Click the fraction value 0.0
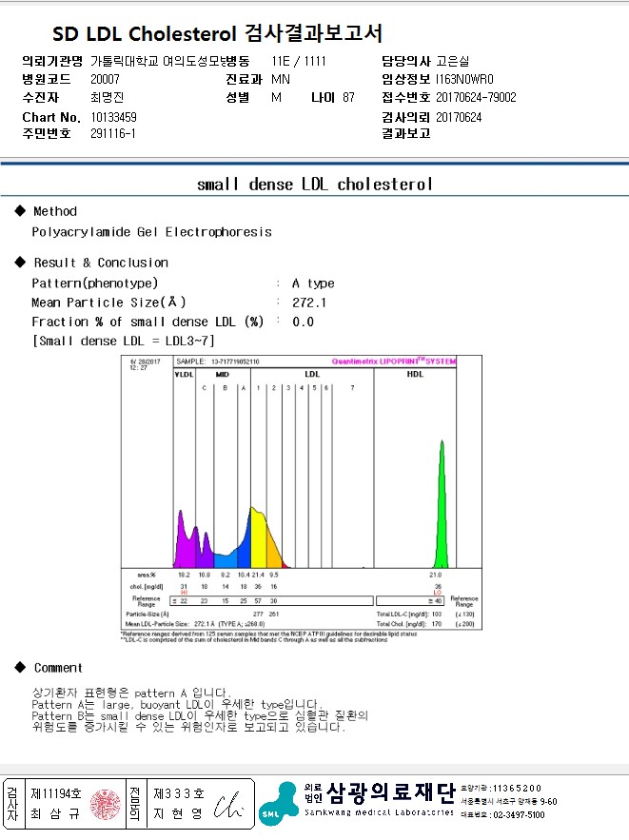 [303, 322]
